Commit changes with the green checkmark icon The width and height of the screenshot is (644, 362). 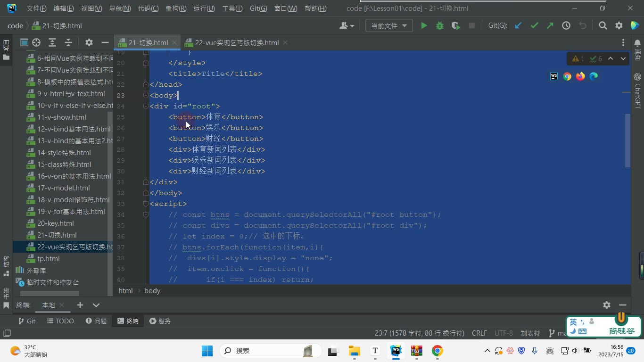[x=534, y=26]
